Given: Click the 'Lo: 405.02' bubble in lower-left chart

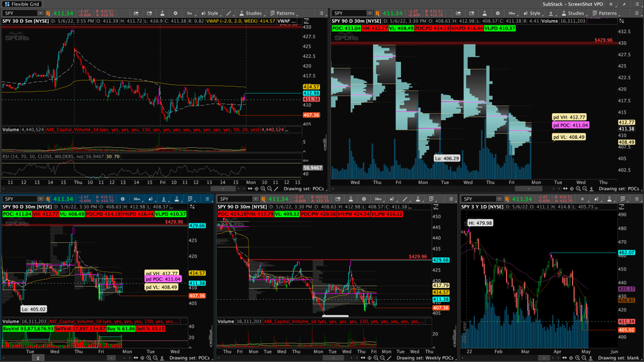Looking at the screenshot, I should [x=33, y=309].
